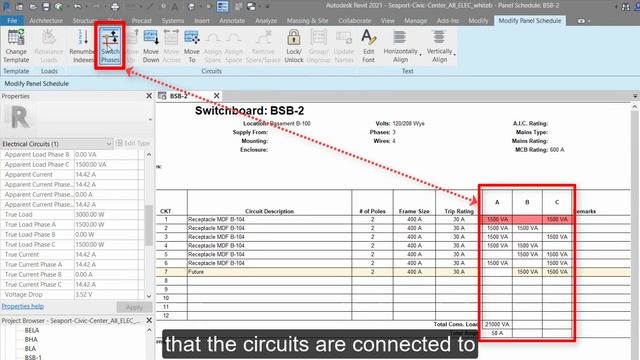Click the Undo arrow in quick access toolbar
Screen dimensions: 640x360
pos(77,7)
